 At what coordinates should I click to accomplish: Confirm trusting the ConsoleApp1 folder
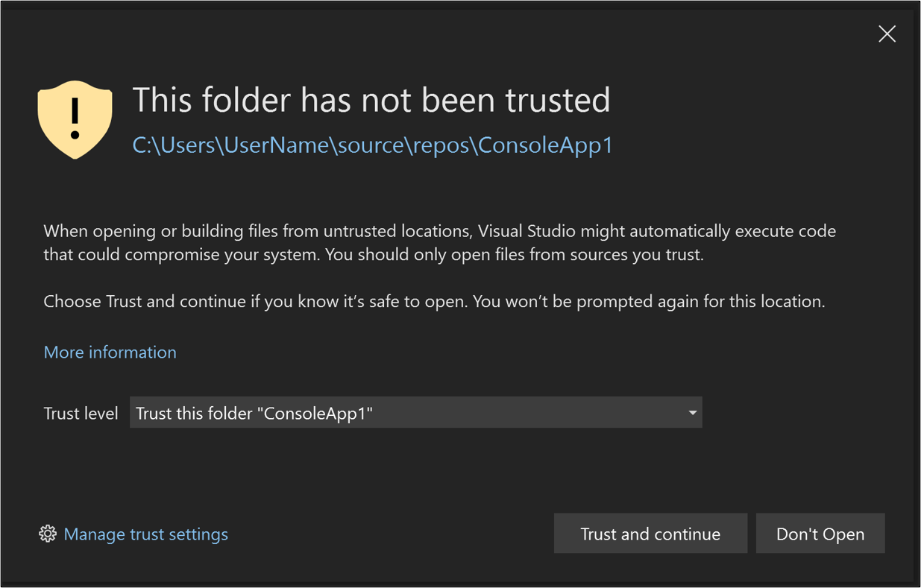[x=650, y=534]
